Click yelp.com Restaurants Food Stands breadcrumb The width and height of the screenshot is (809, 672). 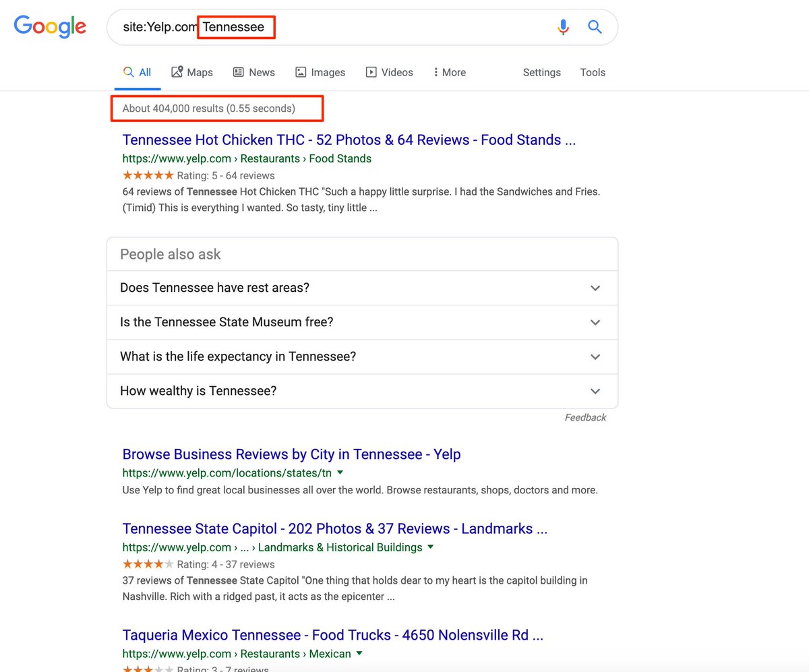(247, 159)
